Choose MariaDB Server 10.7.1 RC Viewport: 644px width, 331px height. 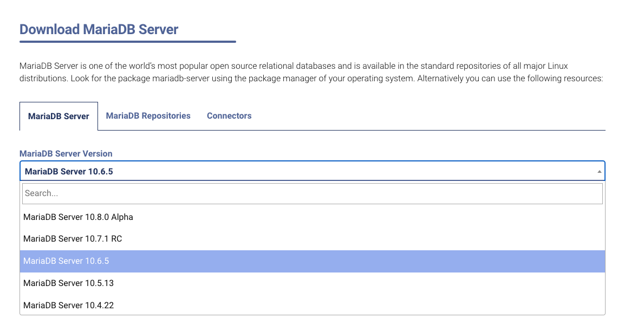pyautogui.click(x=312, y=239)
